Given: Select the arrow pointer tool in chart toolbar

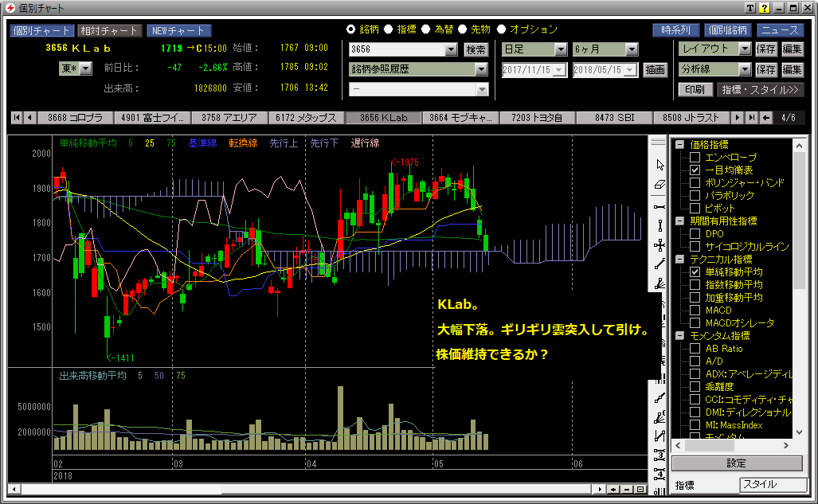Looking at the screenshot, I should (x=659, y=165).
